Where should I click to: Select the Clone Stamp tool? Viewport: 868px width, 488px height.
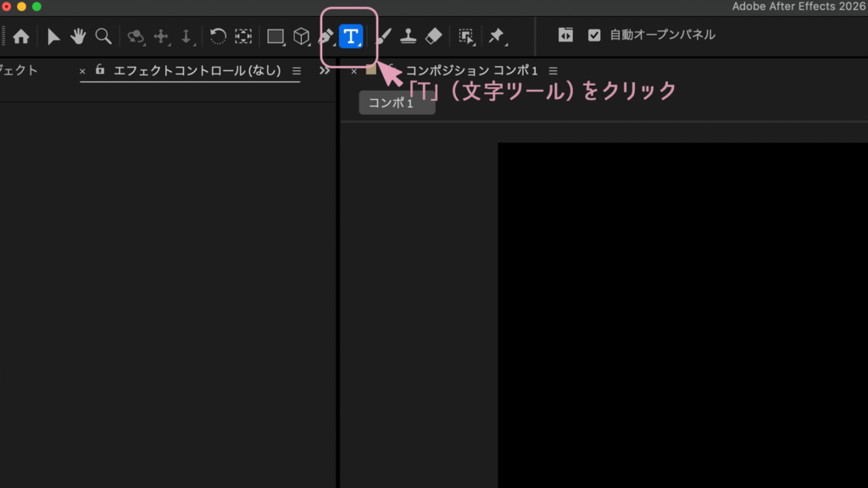pos(408,36)
